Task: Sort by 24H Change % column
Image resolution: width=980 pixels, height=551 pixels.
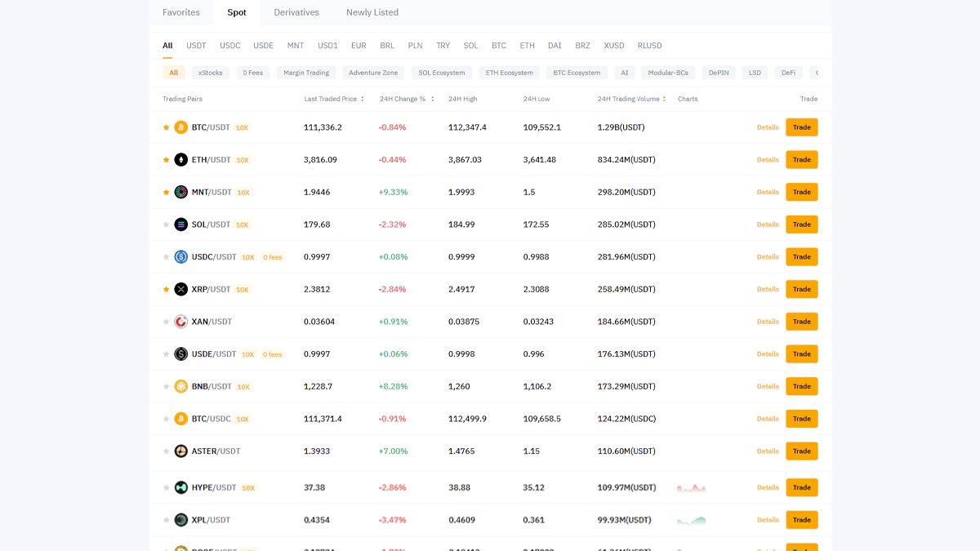Action: [x=406, y=99]
